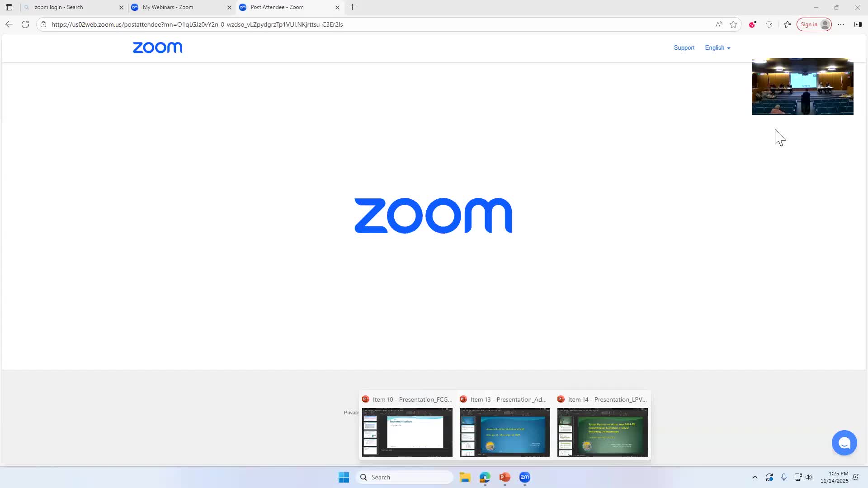Show hidden system tray icons chevron
This screenshot has width=868, height=488.
(755, 477)
